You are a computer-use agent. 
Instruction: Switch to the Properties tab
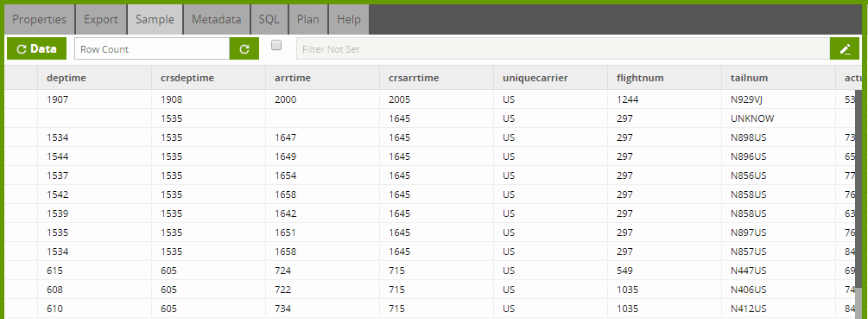(40, 19)
